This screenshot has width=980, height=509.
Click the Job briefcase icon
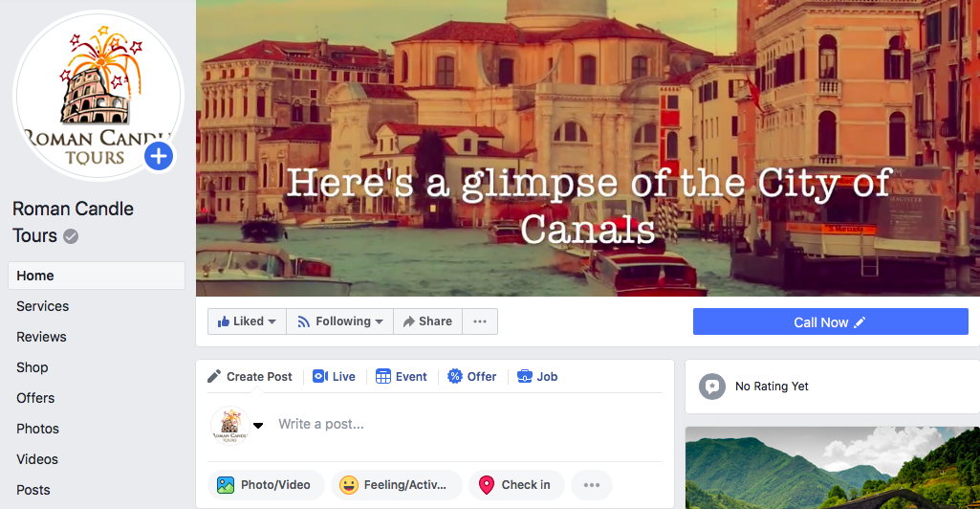pos(525,376)
